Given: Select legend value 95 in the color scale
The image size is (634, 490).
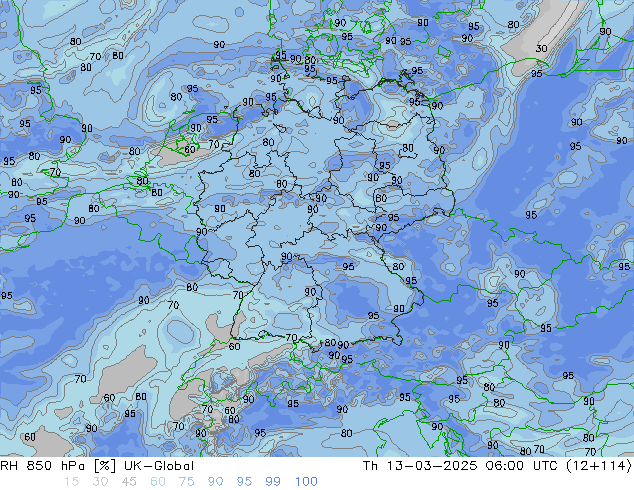Looking at the screenshot, I should (x=244, y=482).
